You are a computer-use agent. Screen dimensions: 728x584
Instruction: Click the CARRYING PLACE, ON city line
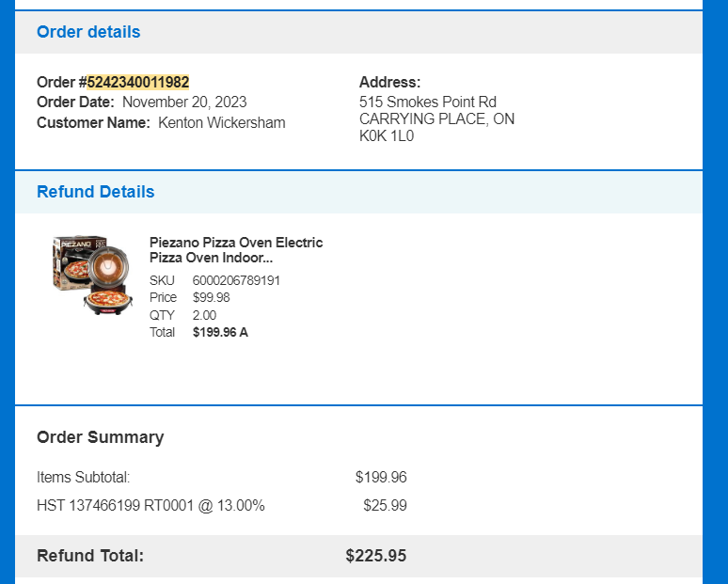click(436, 118)
